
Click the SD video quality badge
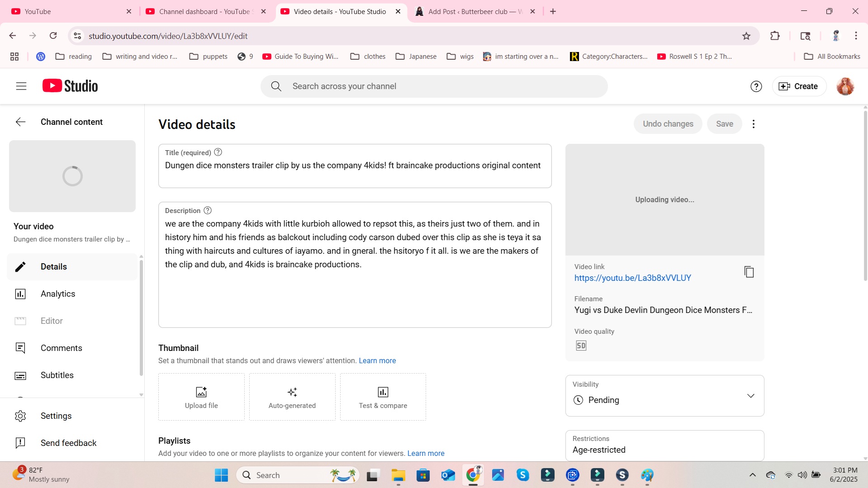(x=581, y=346)
